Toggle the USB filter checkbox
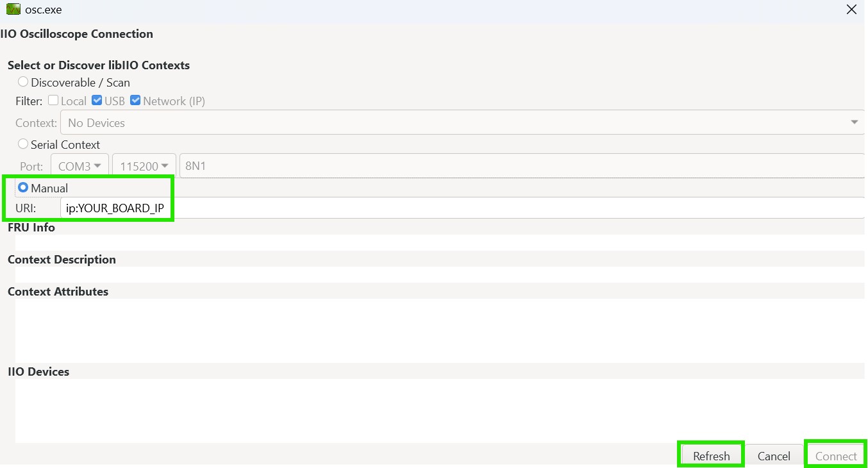 point(97,101)
